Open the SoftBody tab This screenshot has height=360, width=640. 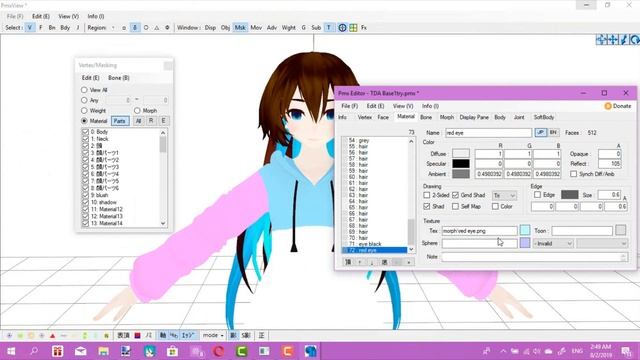(544, 117)
